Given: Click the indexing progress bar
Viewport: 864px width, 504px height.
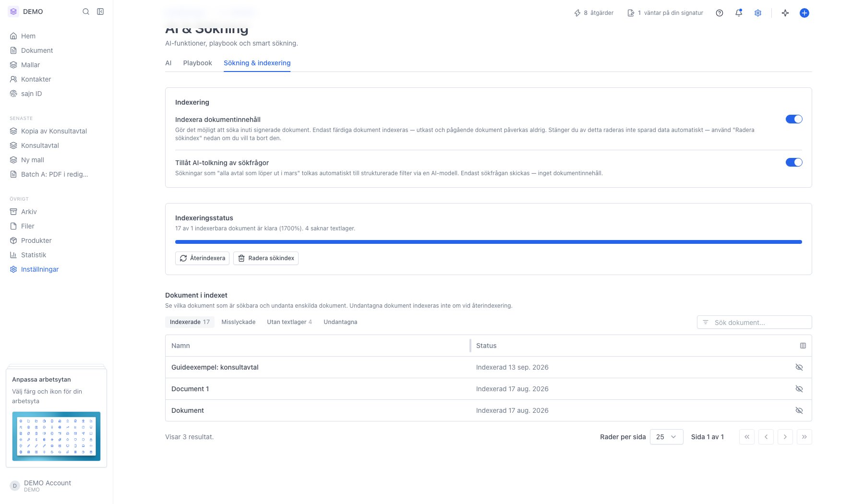Looking at the screenshot, I should click(489, 242).
